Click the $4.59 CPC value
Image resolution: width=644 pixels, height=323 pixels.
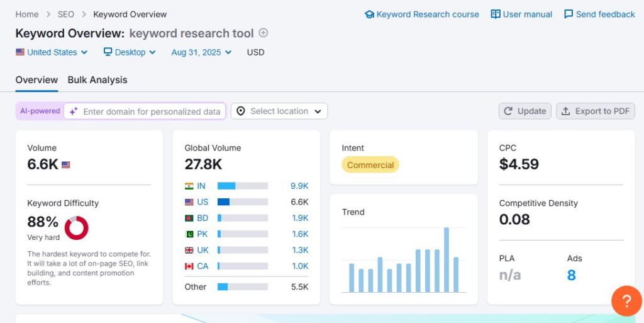pyautogui.click(x=519, y=164)
